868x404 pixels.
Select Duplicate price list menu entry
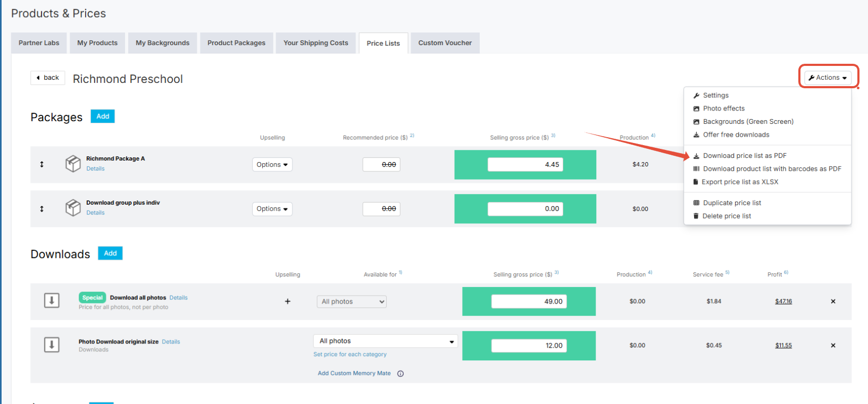pos(732,203)
